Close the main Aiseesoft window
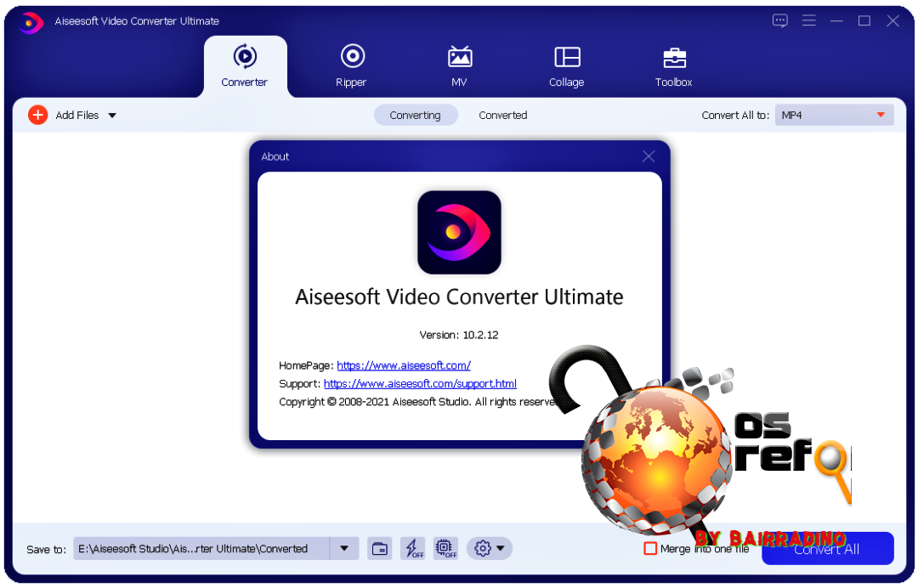This screenshot has height=588, width=918. tap(892, 21)
